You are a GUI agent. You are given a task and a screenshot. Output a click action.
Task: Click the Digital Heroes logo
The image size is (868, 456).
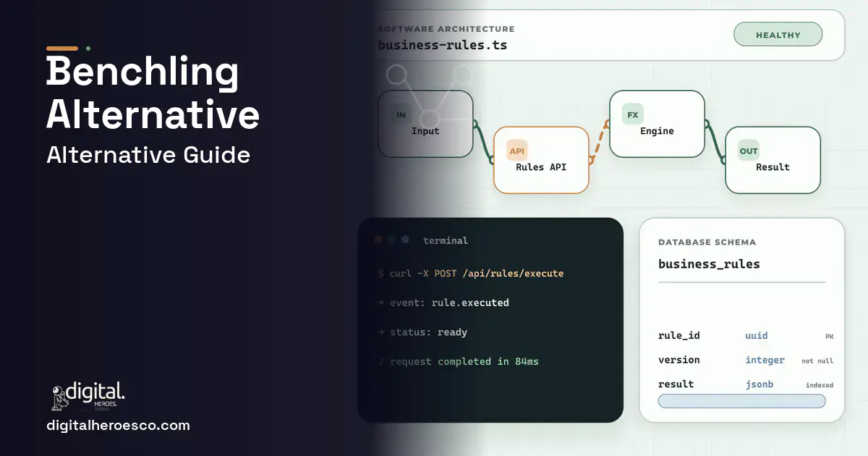(88, 396)
